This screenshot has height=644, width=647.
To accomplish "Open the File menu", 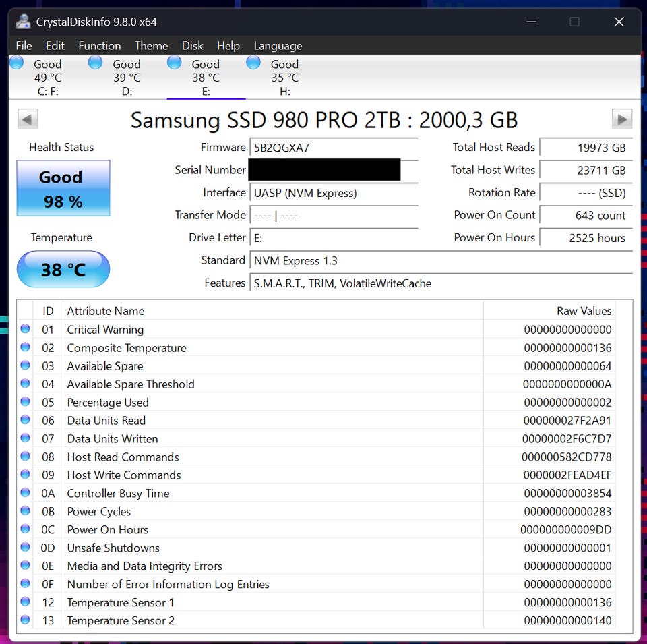I will pos(24,45).
